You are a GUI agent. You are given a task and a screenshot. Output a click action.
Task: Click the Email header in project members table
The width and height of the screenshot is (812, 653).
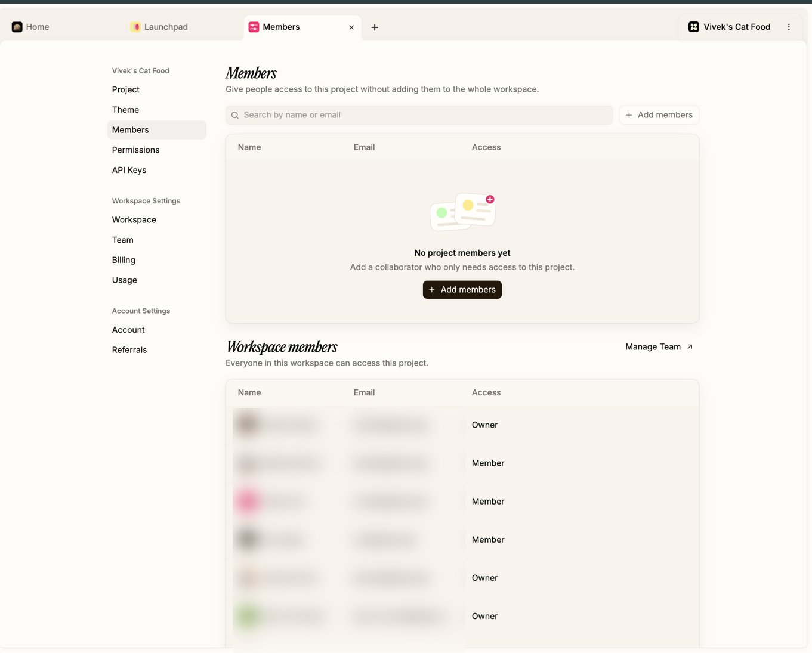pyautogui.click(x=364, y=147)
